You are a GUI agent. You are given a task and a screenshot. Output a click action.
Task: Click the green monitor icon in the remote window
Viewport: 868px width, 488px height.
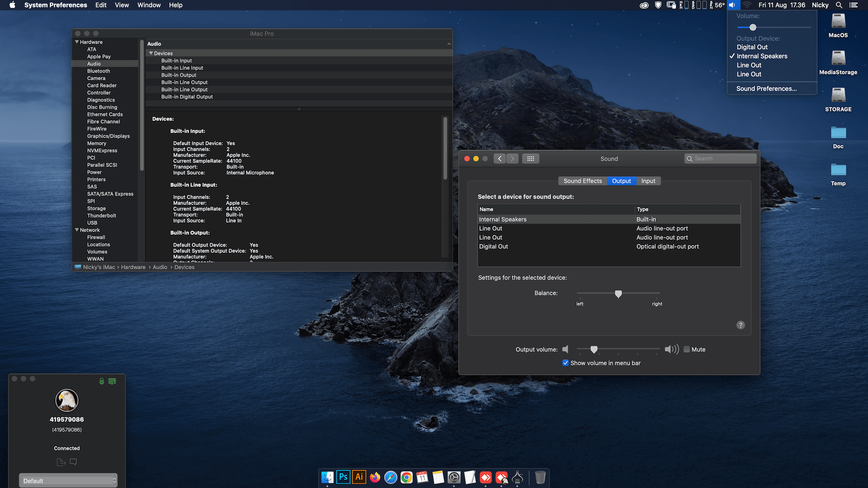(112, 381)
